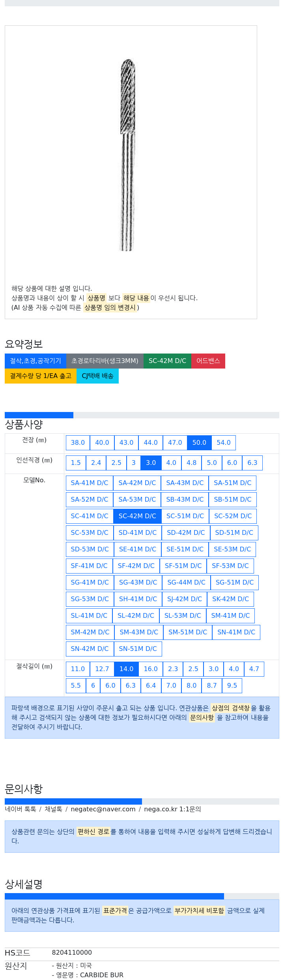Choose 전장 option 38.0
Image resolution: width=284 pixels, height=980 pixels.
78,443
